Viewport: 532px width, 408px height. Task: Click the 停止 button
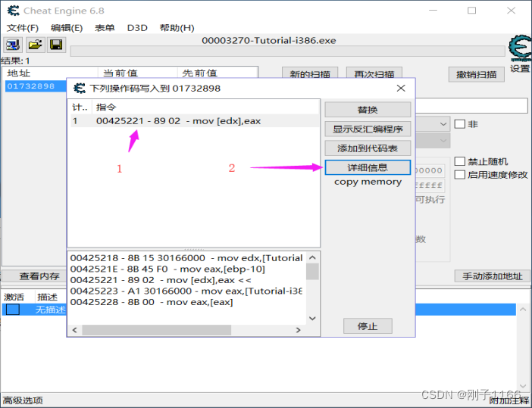pos(368,326)
